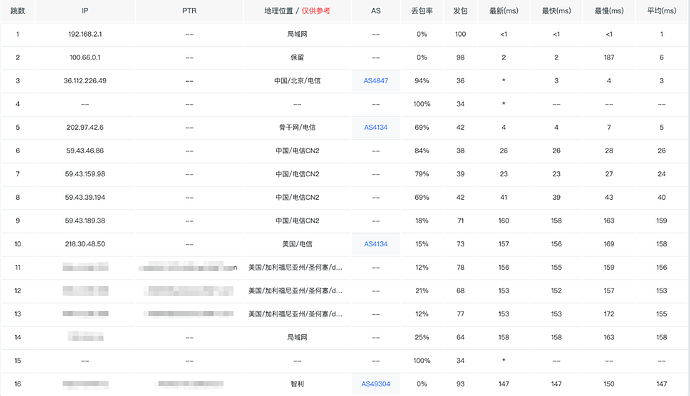Viewport: 690px width, 396px height.
Task: Click the 美国/电信 location cell
Action: (x=297, y=244)
